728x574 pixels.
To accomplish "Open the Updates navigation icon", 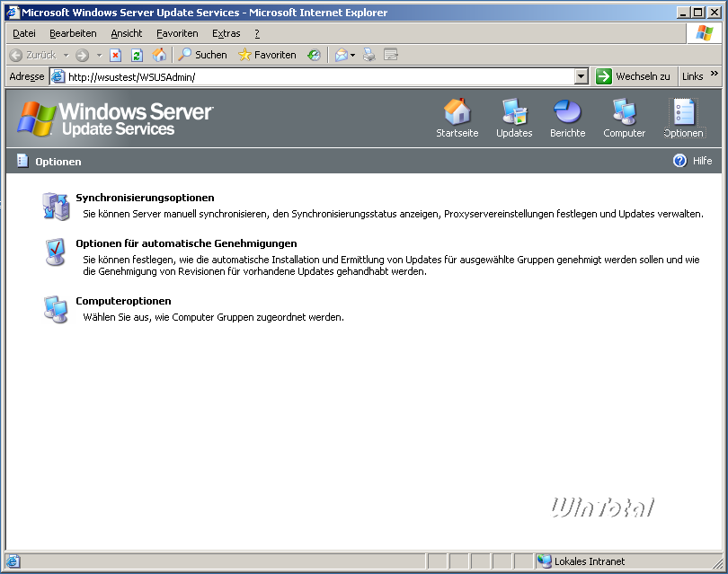I will click(514, 111).
